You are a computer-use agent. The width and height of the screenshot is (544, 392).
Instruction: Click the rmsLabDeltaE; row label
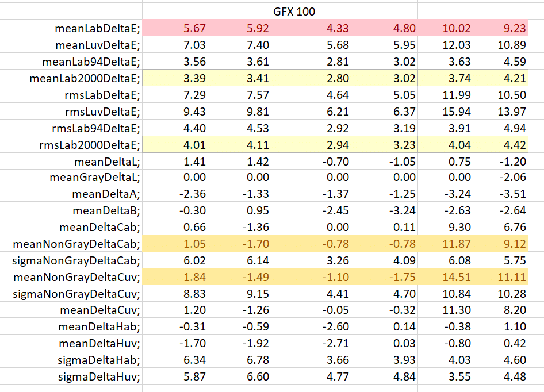tap(102, 95)
